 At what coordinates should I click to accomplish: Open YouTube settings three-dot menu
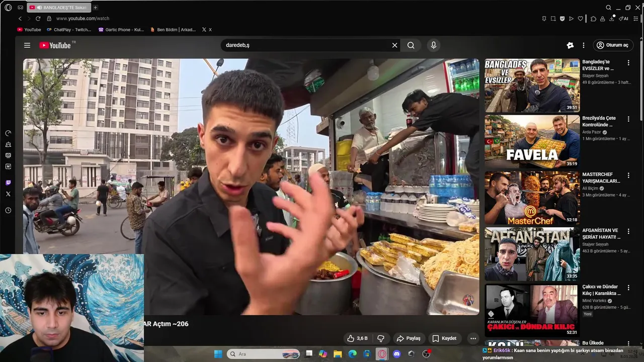(x=584, y=45)
